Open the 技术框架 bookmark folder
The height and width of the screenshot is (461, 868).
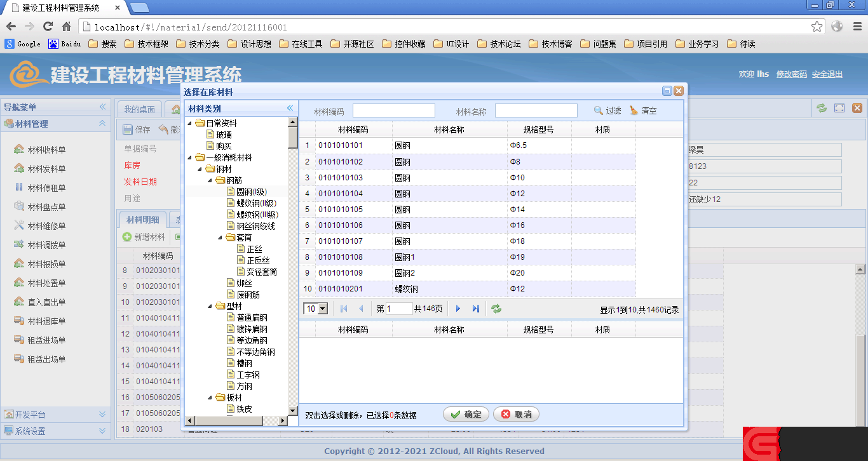[147, 44]
